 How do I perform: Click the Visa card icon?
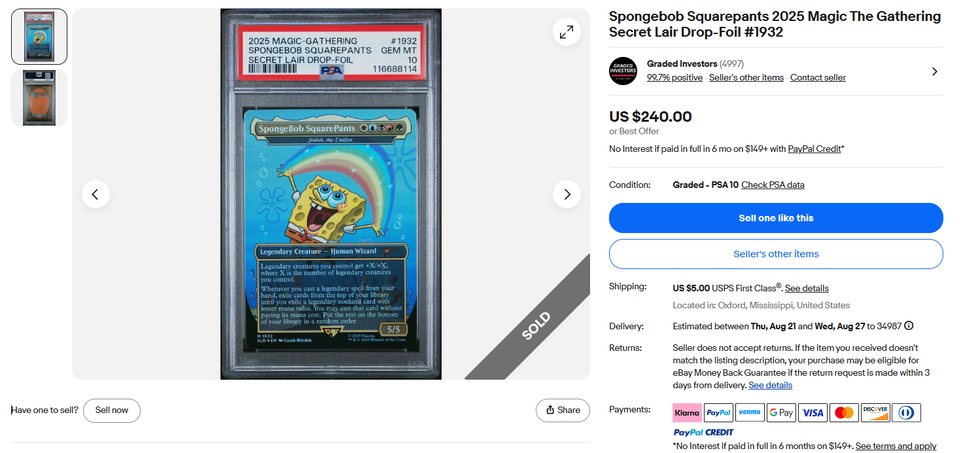pos(813,412)
